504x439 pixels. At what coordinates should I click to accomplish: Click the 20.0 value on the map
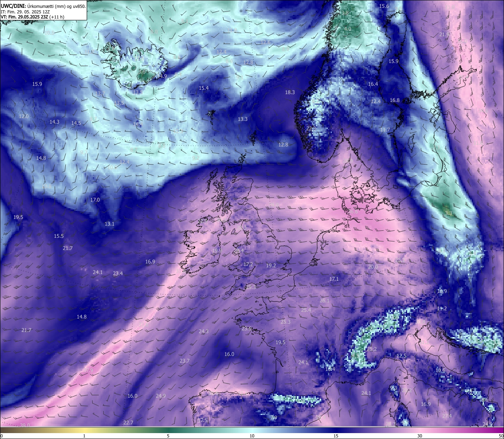click(373, 267)
